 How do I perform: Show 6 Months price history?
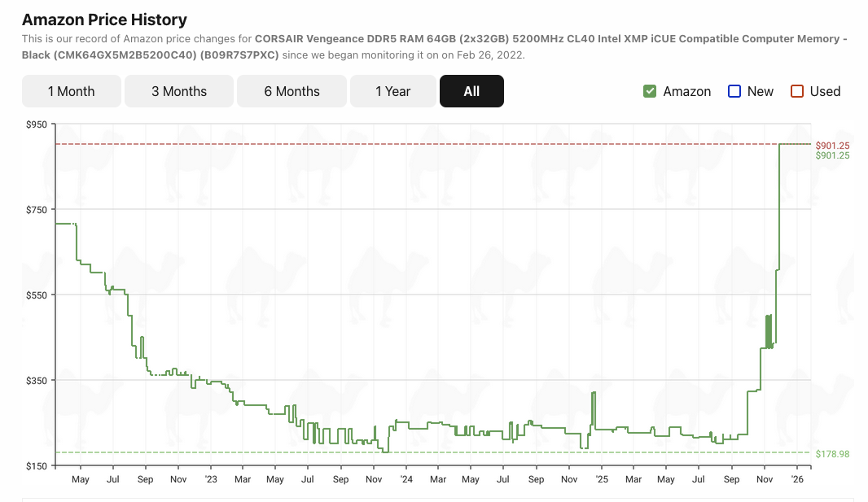(x=292, y=91)
